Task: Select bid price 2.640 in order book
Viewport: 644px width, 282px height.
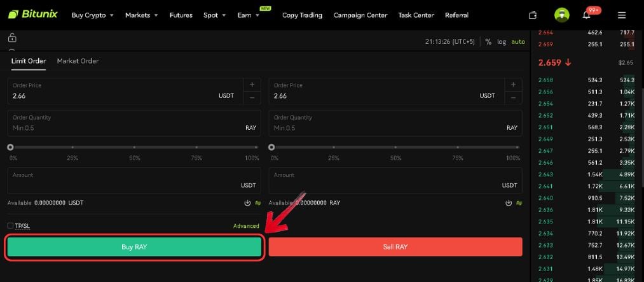Action: [545, 198]
